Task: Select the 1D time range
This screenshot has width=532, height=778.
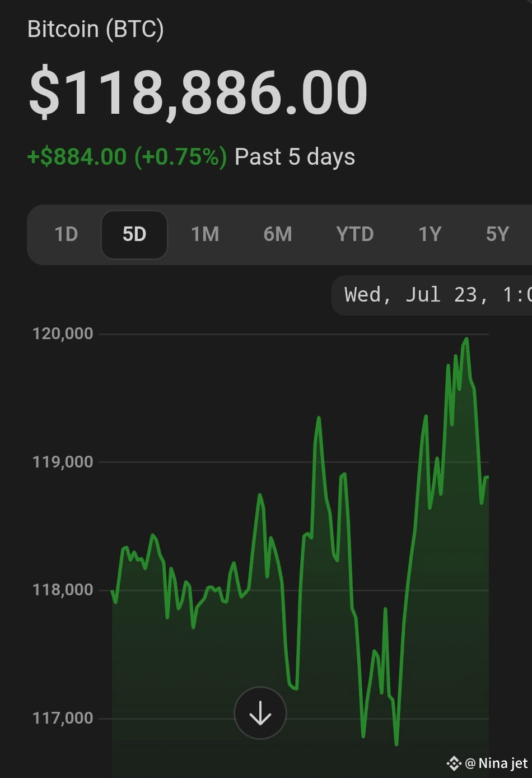Action: [x=66, y=234]
